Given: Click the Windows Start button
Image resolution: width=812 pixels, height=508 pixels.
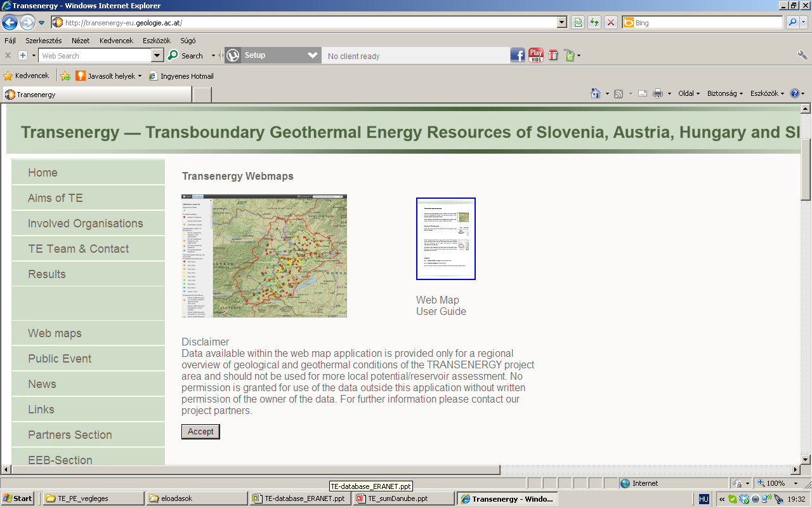Looking at the screenshot, I should [17, 498].
